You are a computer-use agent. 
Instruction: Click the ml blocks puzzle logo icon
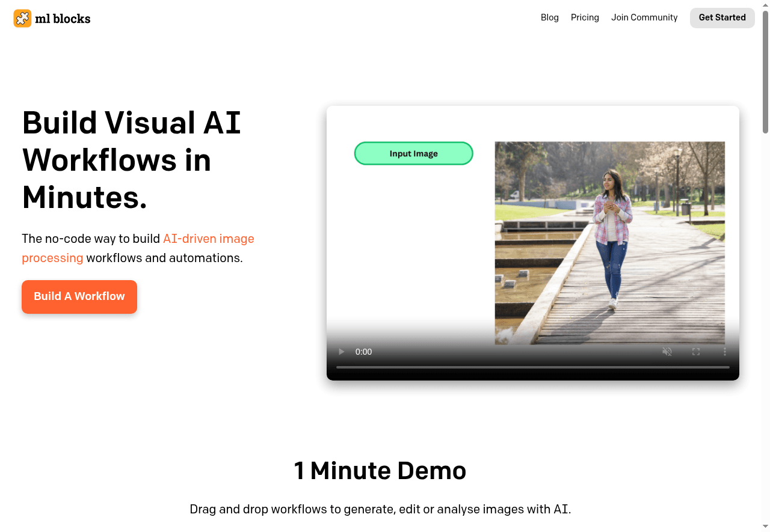(x=22, y=18)
